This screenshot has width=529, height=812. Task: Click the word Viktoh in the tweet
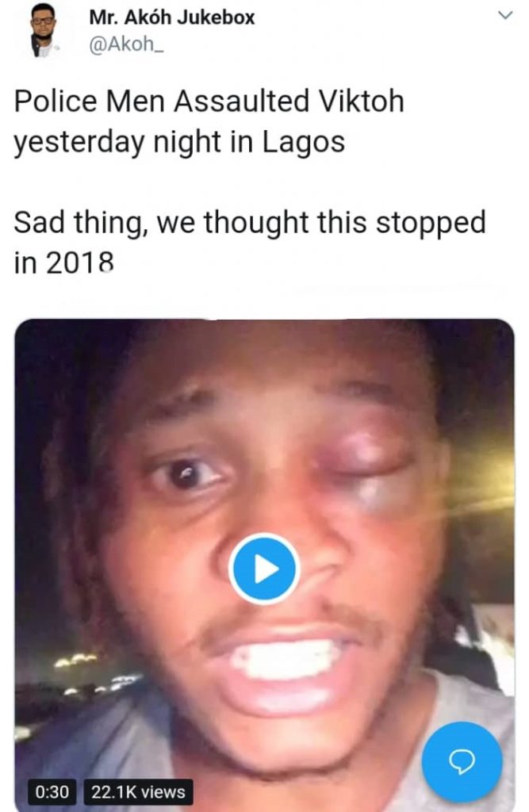pyautogui.click(x=361, y=101)
